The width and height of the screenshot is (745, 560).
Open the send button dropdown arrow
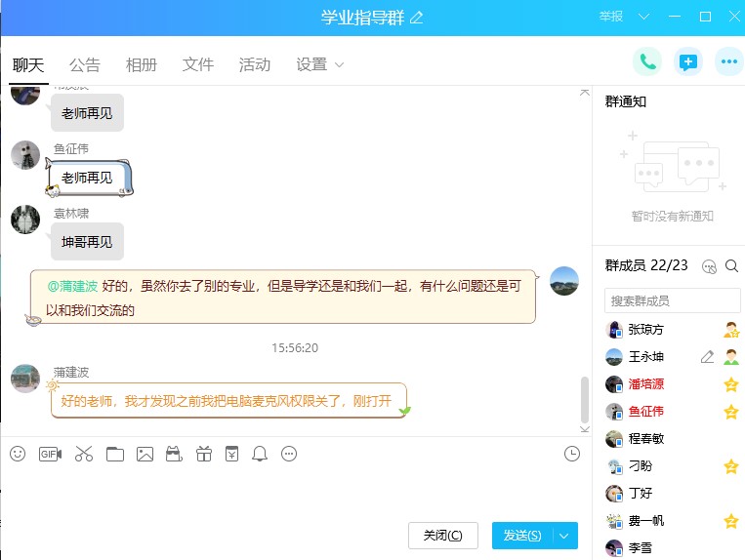(566, 536)
